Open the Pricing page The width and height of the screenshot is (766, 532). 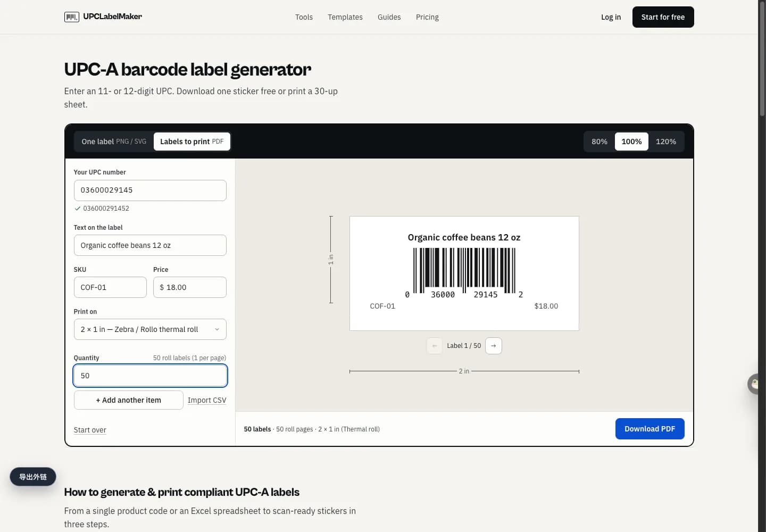(x=427, y=17)
